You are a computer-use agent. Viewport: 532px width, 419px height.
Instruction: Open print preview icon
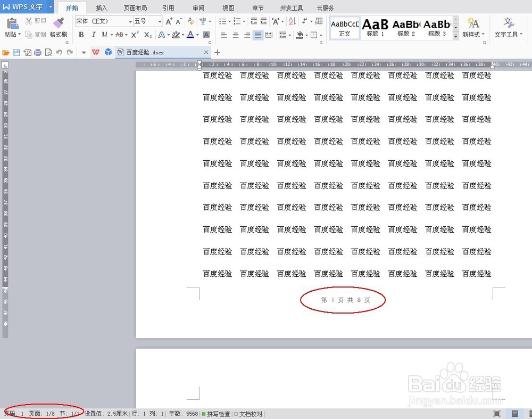coord(48,53)
